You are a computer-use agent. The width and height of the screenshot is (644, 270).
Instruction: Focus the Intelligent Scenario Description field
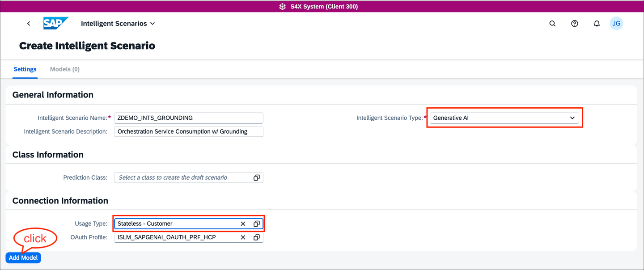(x=189, y=131)
